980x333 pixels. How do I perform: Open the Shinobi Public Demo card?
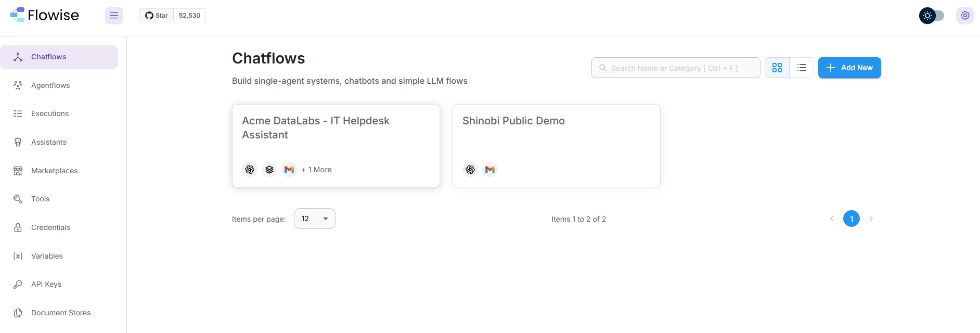pyautogui.click(x=557, y=146)
